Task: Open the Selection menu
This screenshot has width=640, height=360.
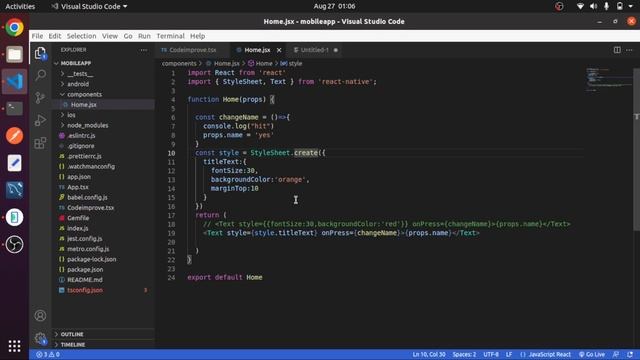Action: (82, 36)
